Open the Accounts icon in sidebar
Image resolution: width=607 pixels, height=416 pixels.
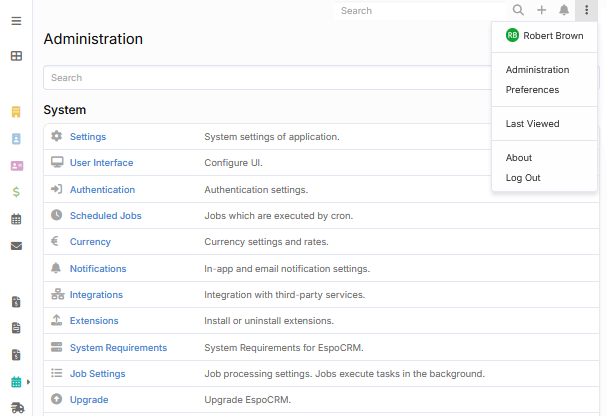point(16,112)
